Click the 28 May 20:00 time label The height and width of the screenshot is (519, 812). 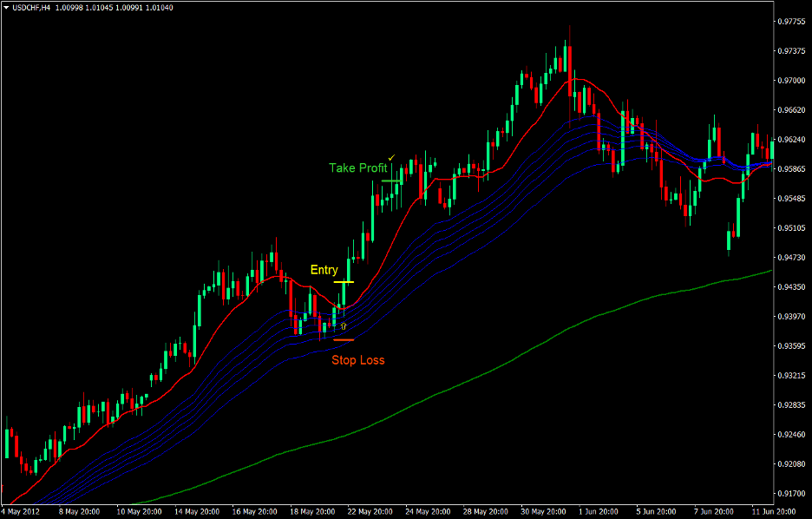(486, 512)
